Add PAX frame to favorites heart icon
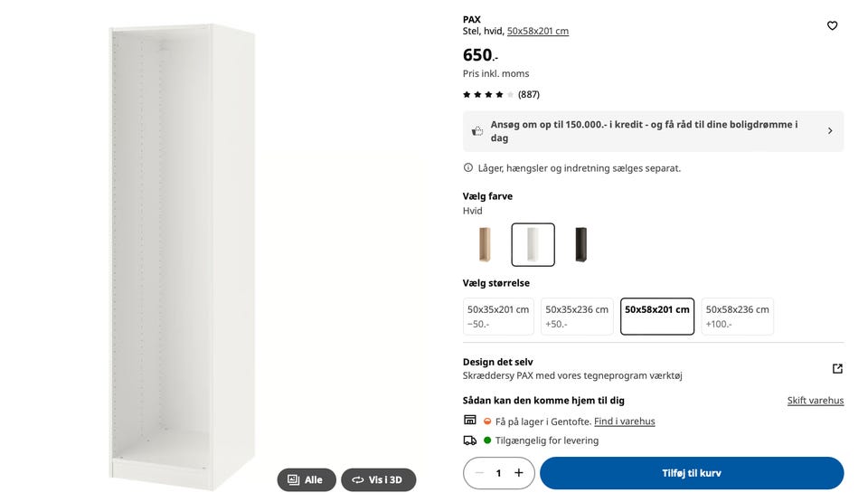Image resolution: width=868 pixels, height=502 pixels. point(832,25)
